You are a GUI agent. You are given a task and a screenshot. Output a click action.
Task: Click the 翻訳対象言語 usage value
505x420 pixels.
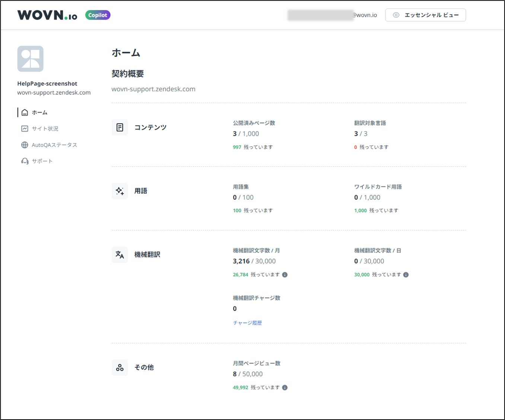[361, 134]
